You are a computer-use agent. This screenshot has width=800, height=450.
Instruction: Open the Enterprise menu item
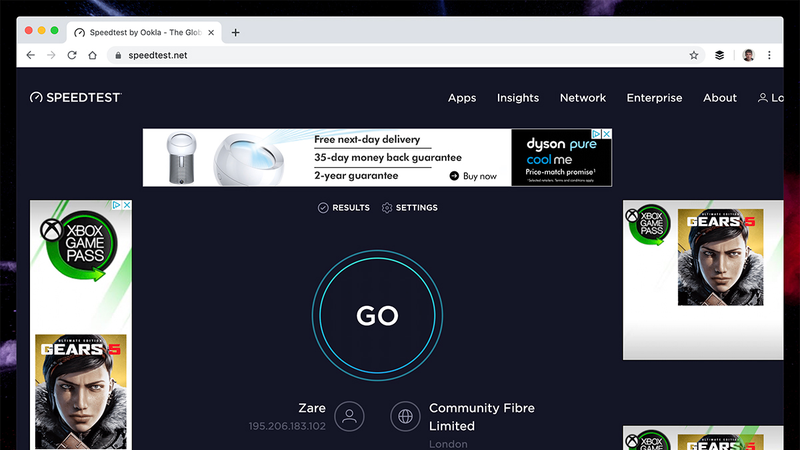(654, 98)
